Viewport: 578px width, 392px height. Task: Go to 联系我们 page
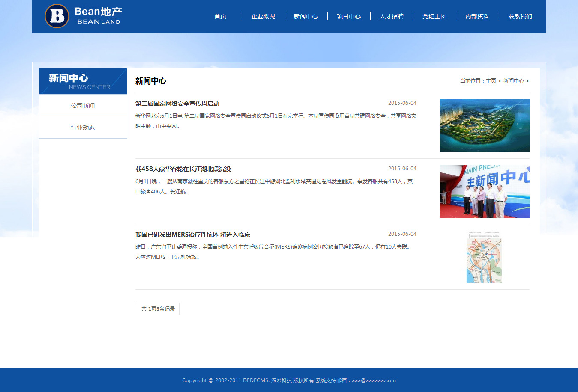click(520, 16)
